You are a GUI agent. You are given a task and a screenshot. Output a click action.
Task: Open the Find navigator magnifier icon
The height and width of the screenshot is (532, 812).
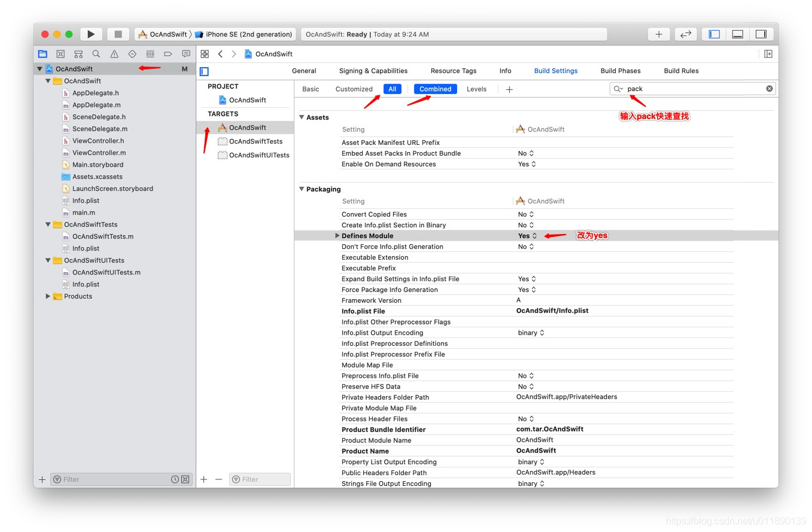[96, 54]
